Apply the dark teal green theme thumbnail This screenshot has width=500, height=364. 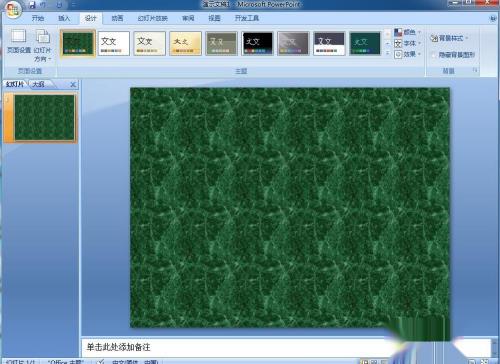[x=366, y=43]
